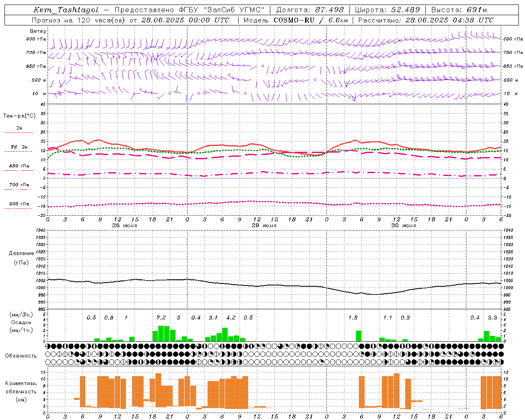The height and width of the screenshot is (420, 525).
Task: Click the solid 2м temperature legend line
Action: point(19,132)
